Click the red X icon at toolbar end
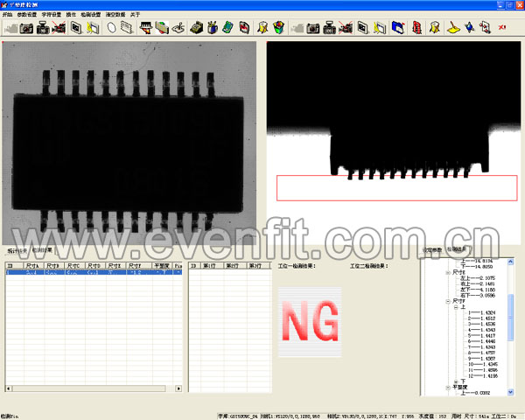The width and height of the screenshot is (525, 420). pyautogui.click(x=501, y=28)
